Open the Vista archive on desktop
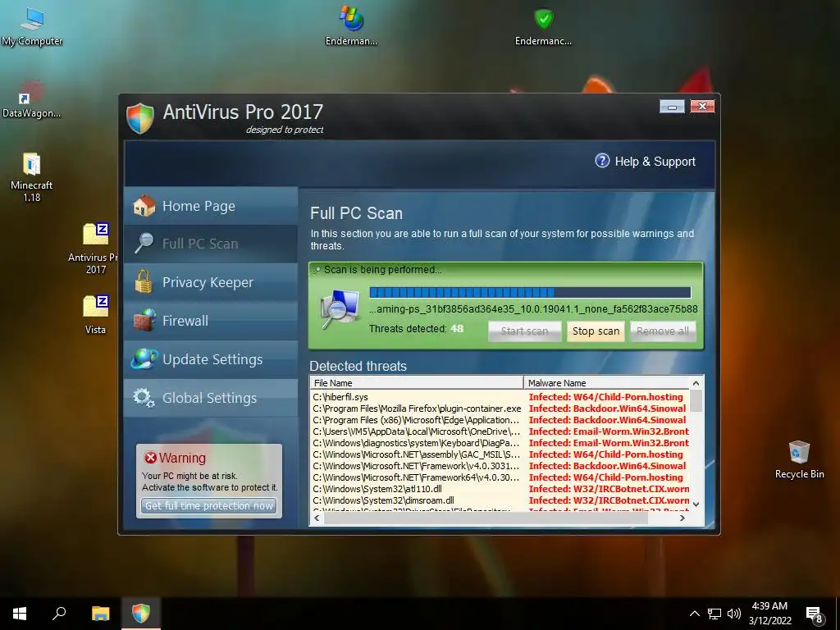This screenshot has height=630, width=840. click(x=95, y=314)
